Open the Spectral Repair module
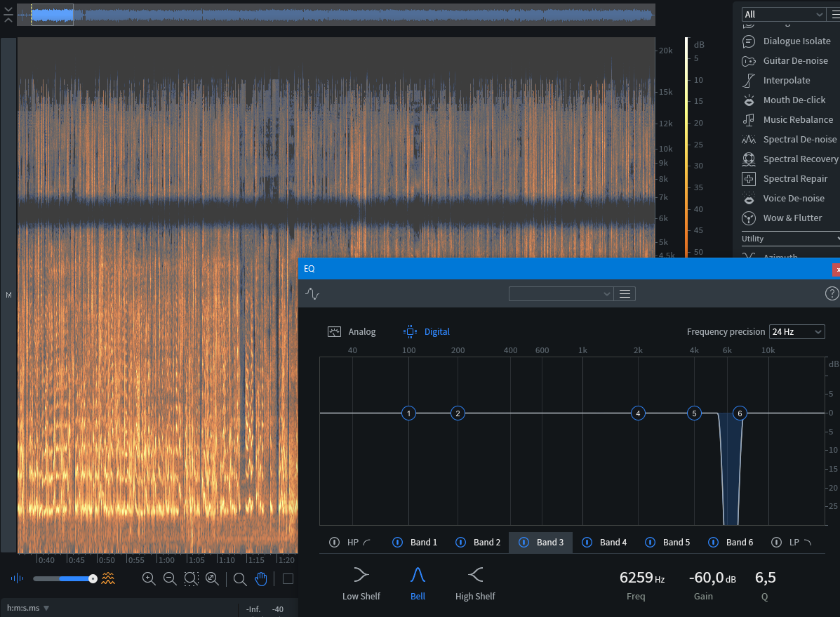The height and width of the screenshot is (617, 840). coord(795,178)
